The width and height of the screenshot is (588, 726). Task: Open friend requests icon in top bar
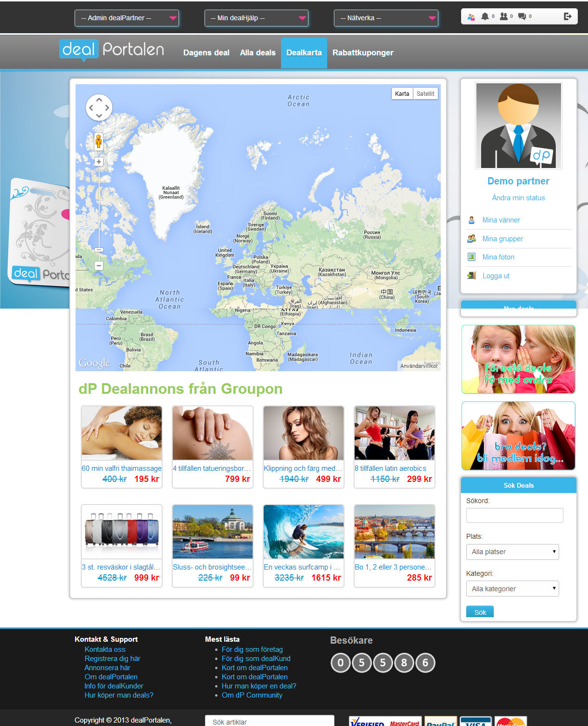click(504, 16)
